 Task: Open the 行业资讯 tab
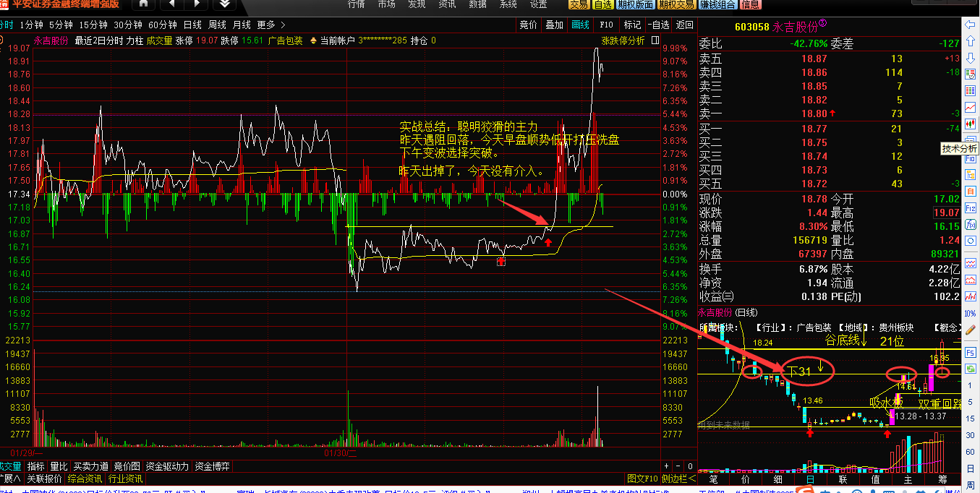(126, 479)
